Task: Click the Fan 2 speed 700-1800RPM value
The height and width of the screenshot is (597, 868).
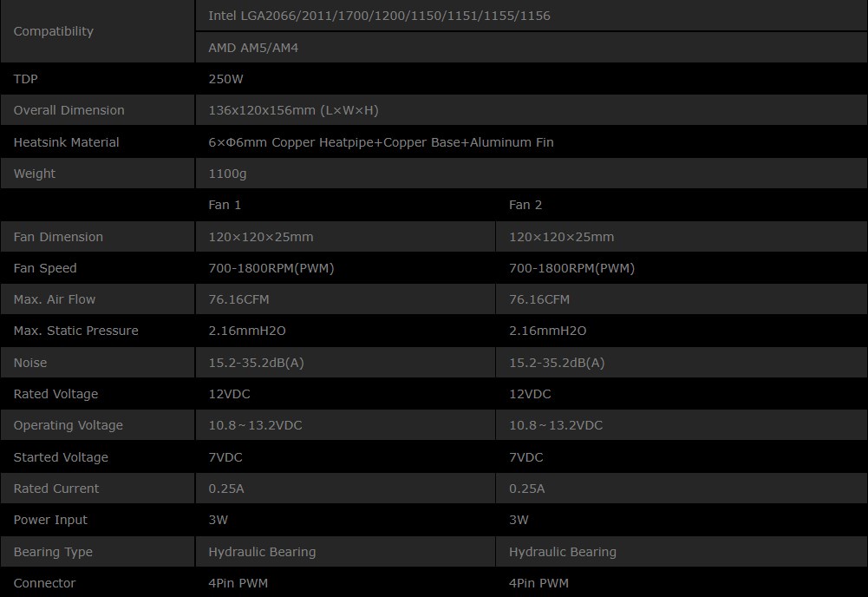Action: [x=571, y=268]
